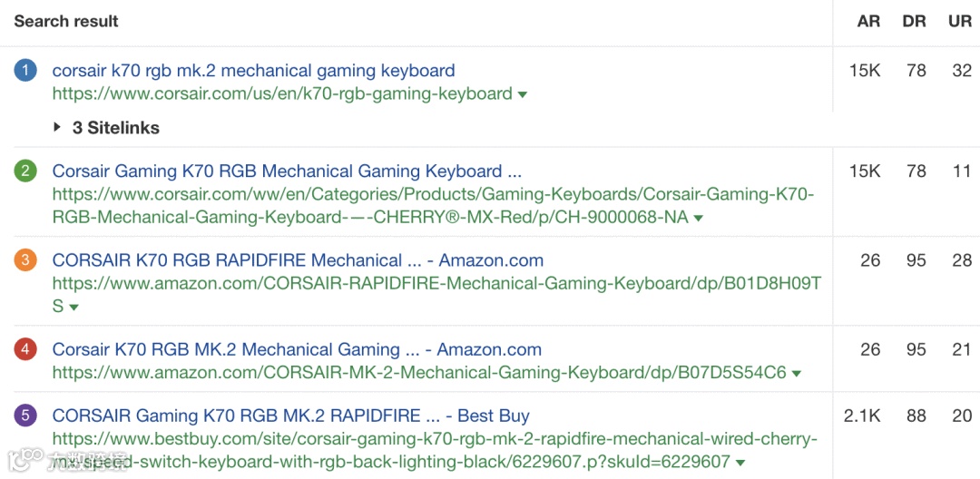980x479 pixels.
Task: Visit the amazon.com CORSAIR-RAPIDFIRE URL
Action: (436, 296)
